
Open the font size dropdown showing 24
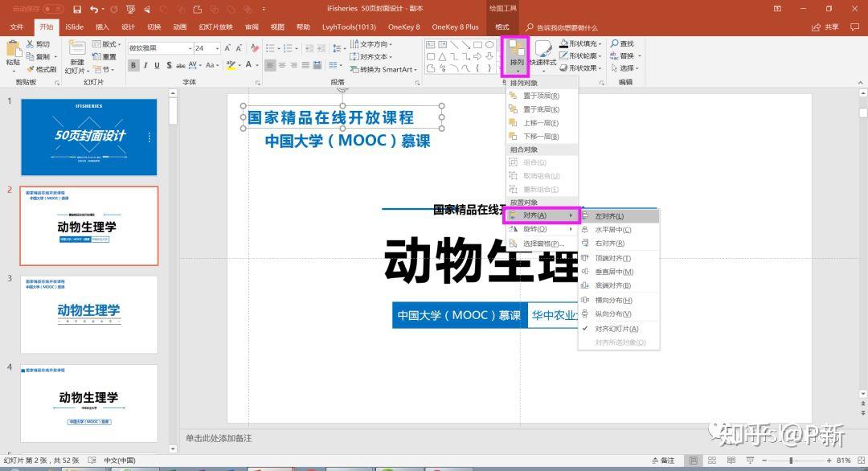217,48
